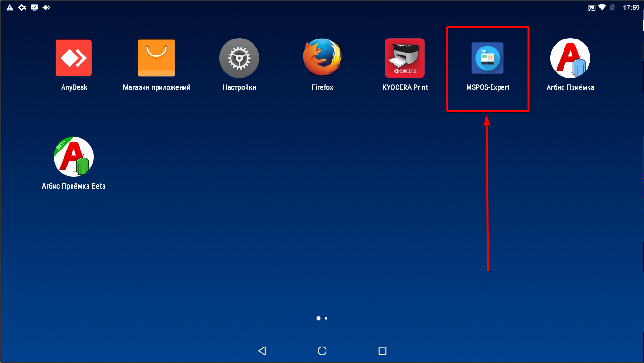Switch to the second home screen page dot

326,318
